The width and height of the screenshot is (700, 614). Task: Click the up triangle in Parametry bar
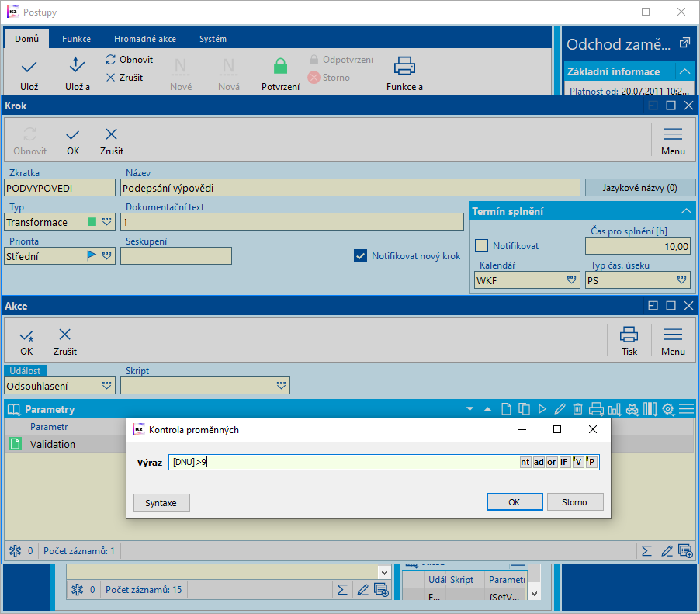(x=487, y=408)
